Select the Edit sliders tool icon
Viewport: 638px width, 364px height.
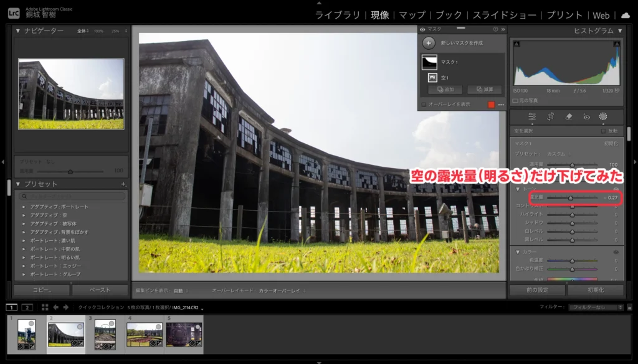click(532, 116)
